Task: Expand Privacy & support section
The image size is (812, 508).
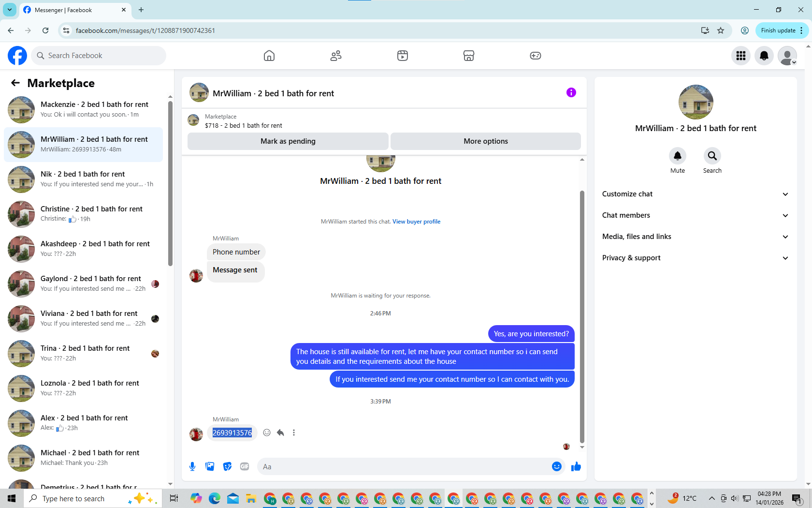Action: [x=696, y=258]
